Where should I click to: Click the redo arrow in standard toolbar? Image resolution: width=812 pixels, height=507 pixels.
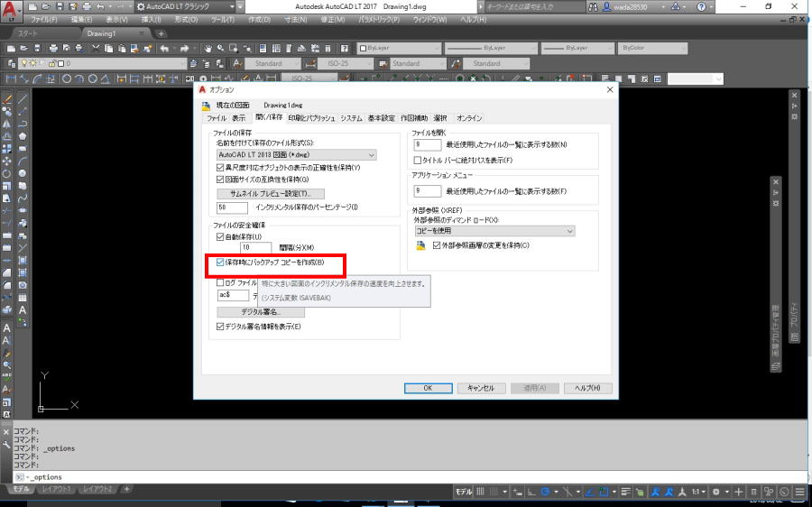coord(184,48)
